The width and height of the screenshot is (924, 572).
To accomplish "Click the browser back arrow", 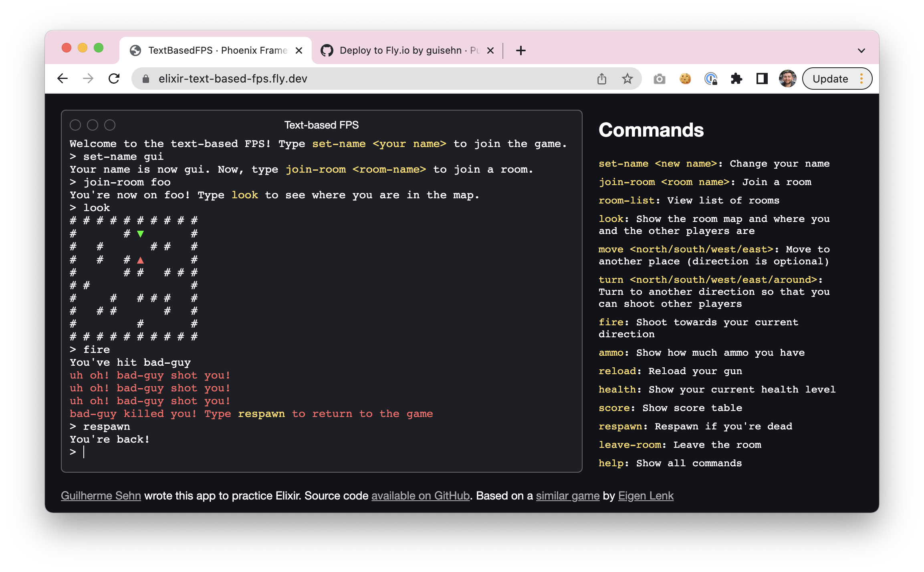I will coord(63,79).
